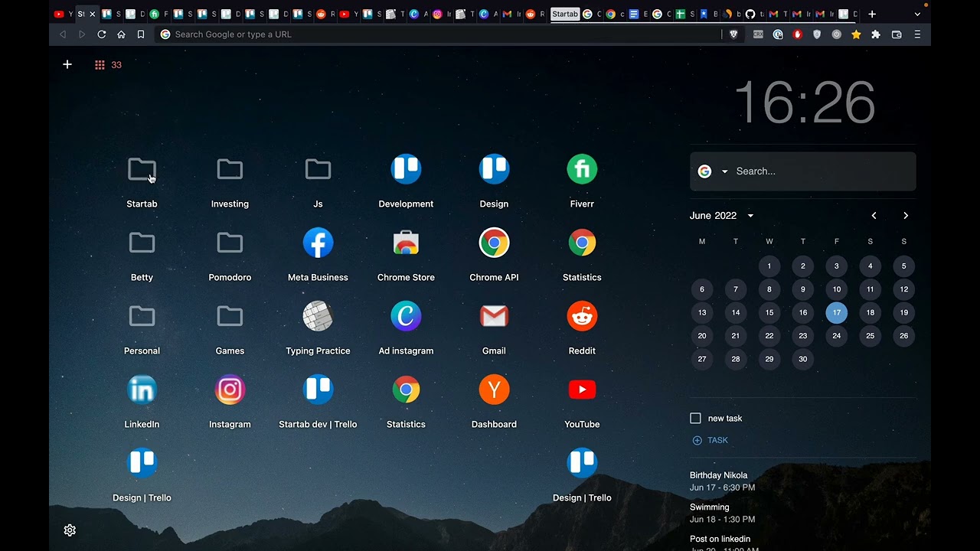Image resolution: width=980 pixels, height=551 pixels.
Task: Select June 24 on the calendar
Action: (837, 336)
